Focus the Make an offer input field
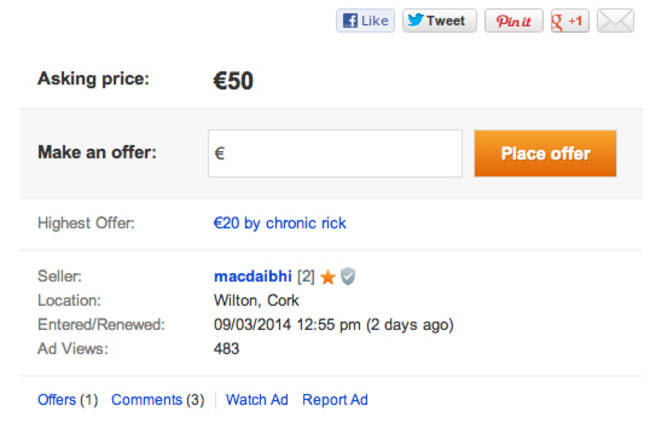This screenshot has width=650, height=423. pyautogui.click(x=335, y=153)
